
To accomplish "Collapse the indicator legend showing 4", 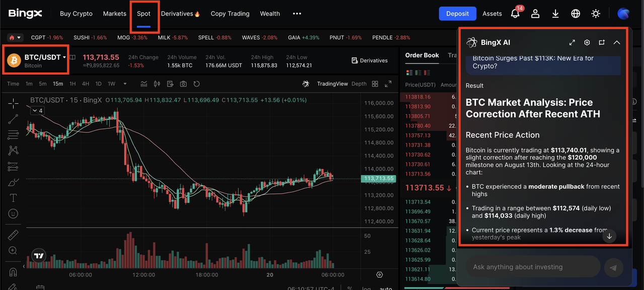I will [x=37, y=111].
